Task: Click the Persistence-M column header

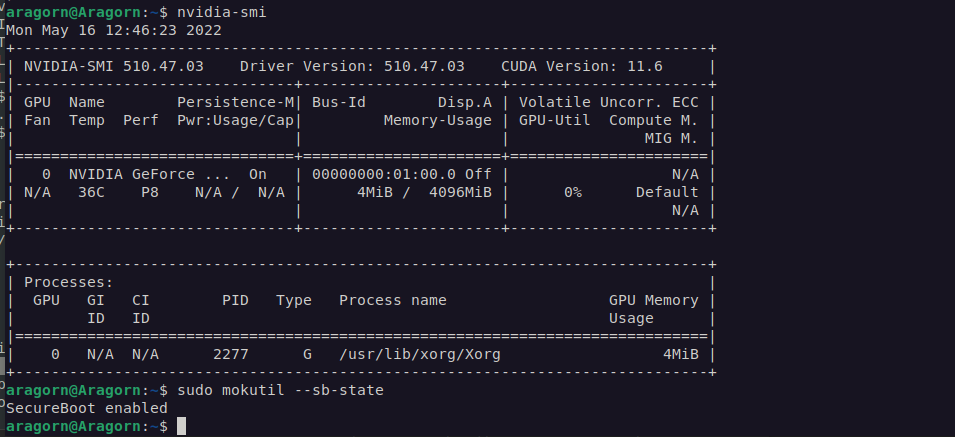Action: pos(235,102)
